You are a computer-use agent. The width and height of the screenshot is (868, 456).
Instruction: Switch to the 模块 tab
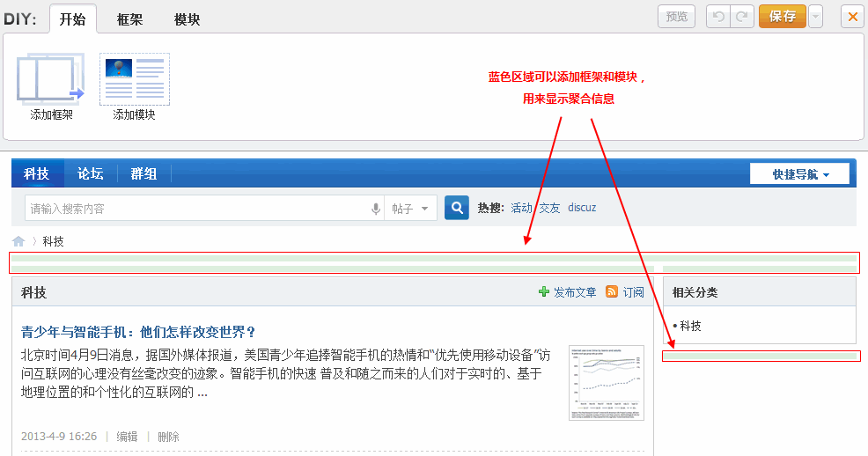click(x=187, y=18)
